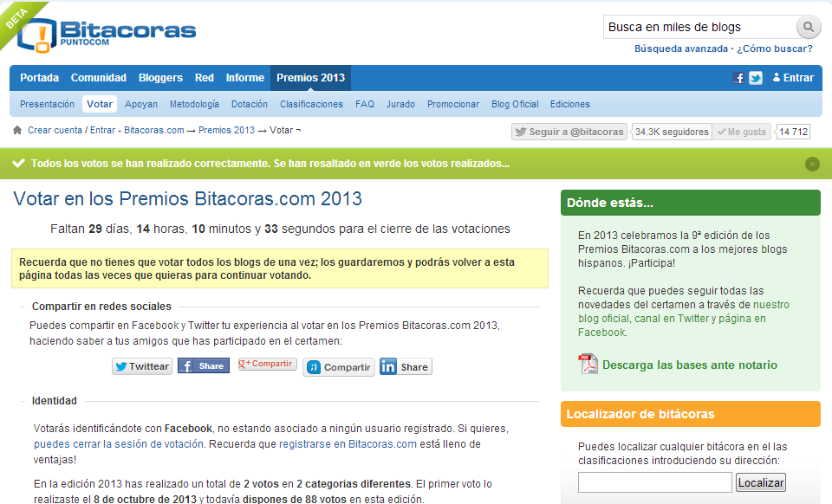The height and width of the screenshot is (504, 832).
Task: Open the Dotación submenu tab
Action: [250, 105]
